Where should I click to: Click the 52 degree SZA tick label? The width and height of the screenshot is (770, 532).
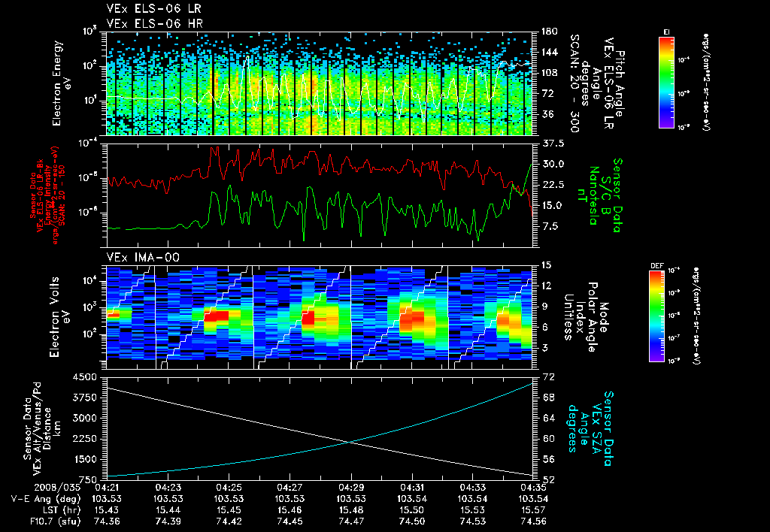(548, 479)
